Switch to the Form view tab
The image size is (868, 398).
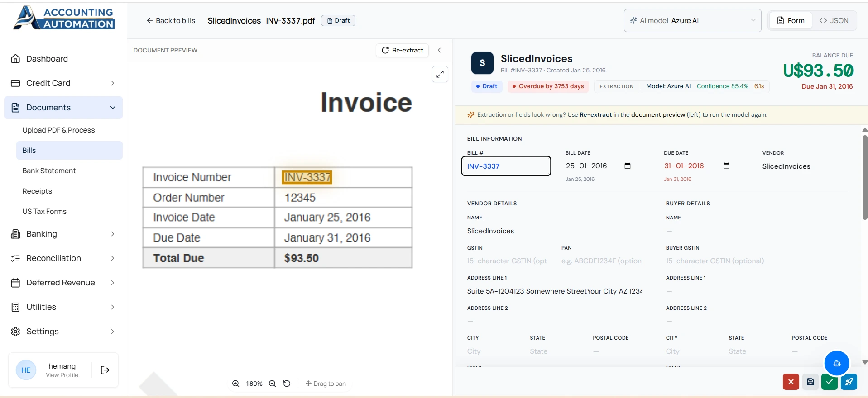[791, 21]
